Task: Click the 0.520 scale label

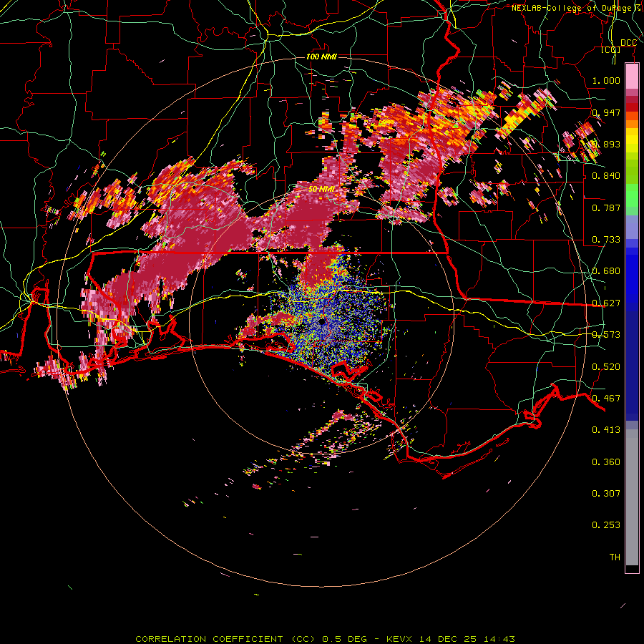Action: 606,366
